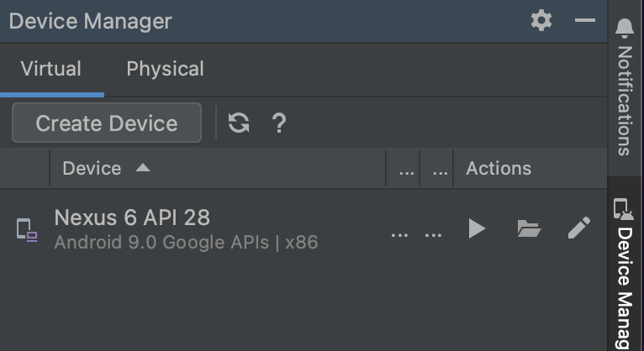The width and height of the screenshot is (644, 351).
Task: Hide the Device Manager panel
Action: (x=585, y=20)
